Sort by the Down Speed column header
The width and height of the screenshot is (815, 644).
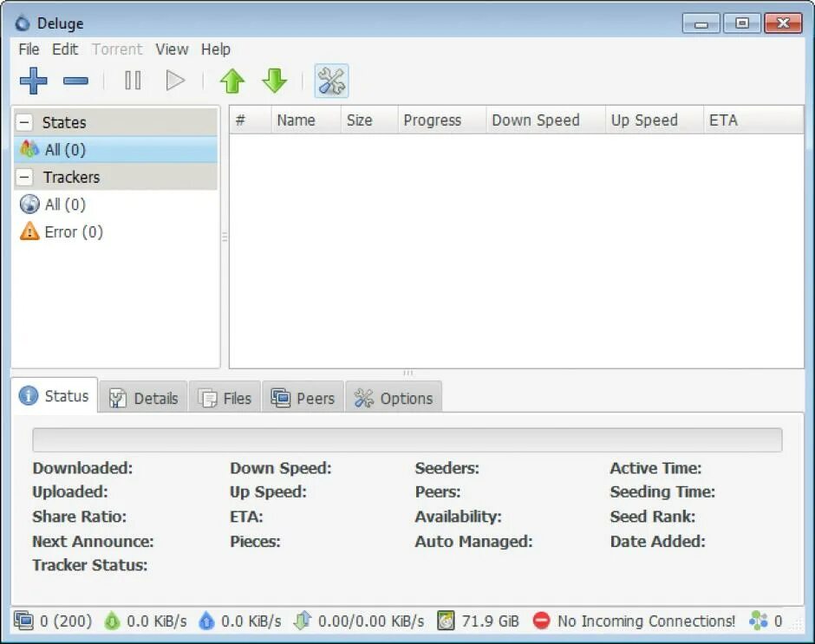[545, 120]
